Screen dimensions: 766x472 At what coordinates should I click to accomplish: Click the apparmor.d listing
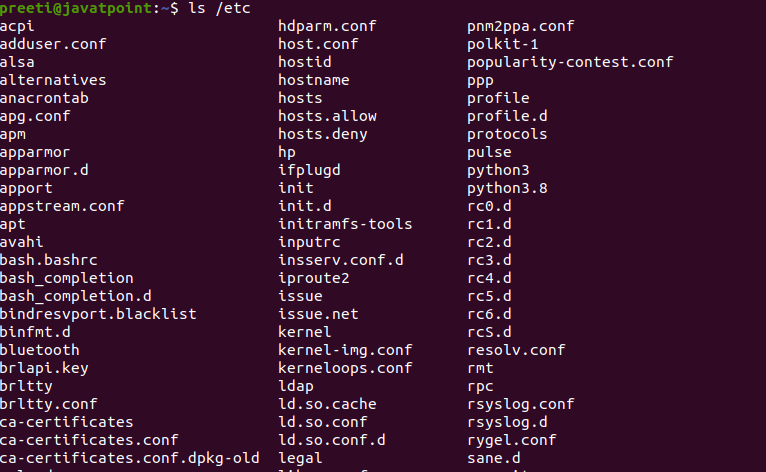(44, 170)
